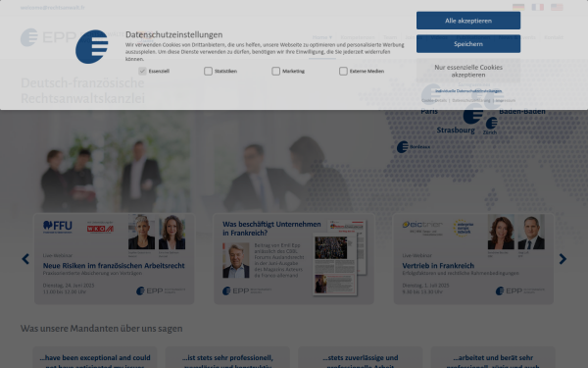588x368 pixels.
Task: Enable the Marketing checkbox
Action: click(275, 71)
